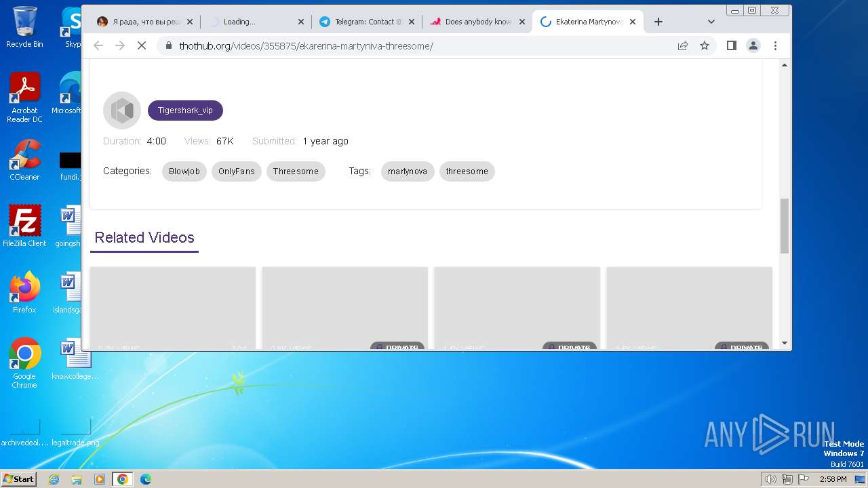Open Edge from the taskbar
The width and height of the screenshot is (868, 488).
(x=146, y=479)
